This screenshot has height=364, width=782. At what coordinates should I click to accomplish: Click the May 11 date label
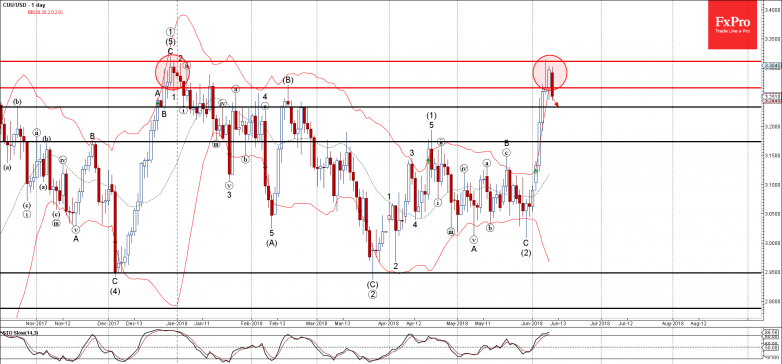tap(482, 323)
